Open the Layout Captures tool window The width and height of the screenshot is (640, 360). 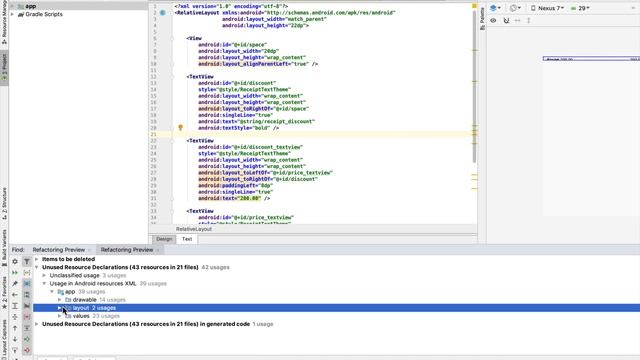click(x=4, y=339)
